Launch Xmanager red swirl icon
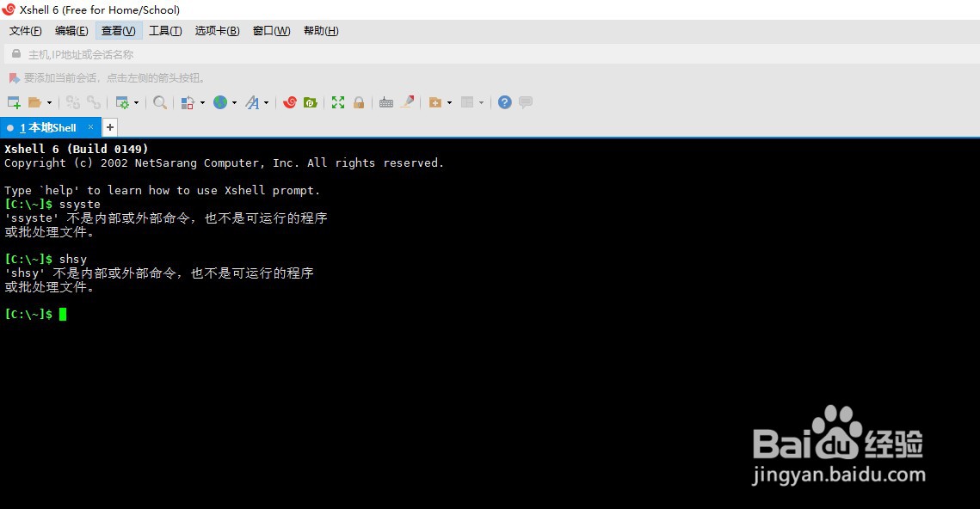The width and height of the screenshot is (980, 509). [289, 102]
